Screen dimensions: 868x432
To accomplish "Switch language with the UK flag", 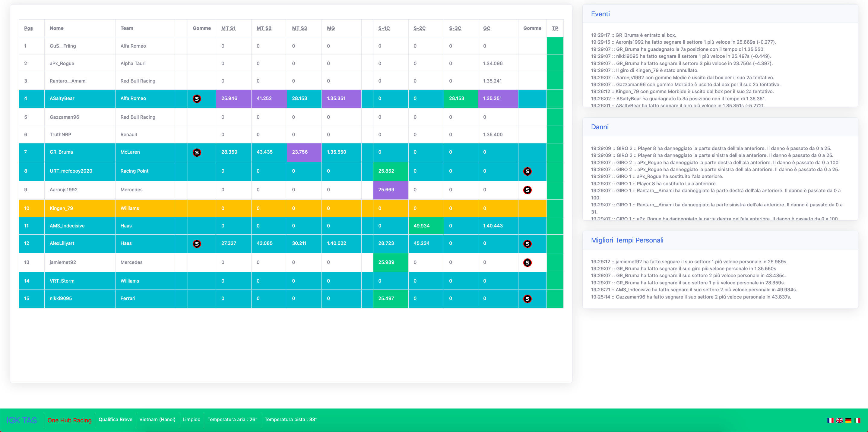I will coord(839,420).
